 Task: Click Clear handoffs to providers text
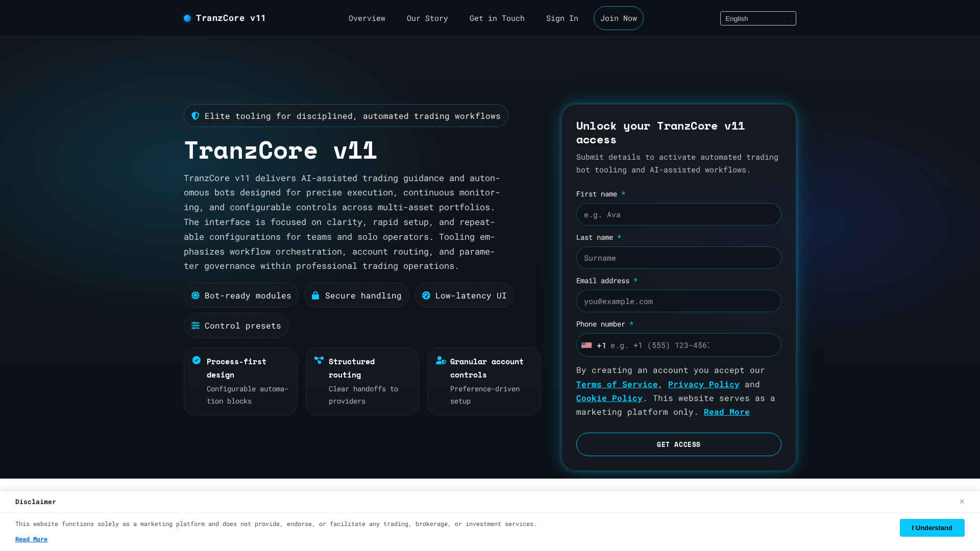[363, 395]
